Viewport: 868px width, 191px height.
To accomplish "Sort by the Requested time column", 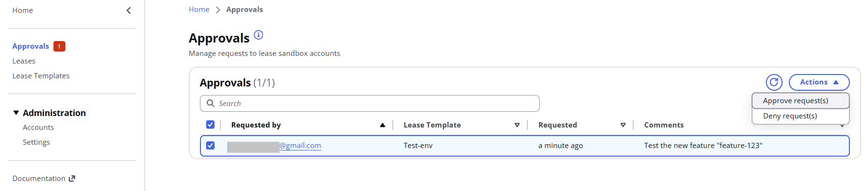I will point(623,125).
